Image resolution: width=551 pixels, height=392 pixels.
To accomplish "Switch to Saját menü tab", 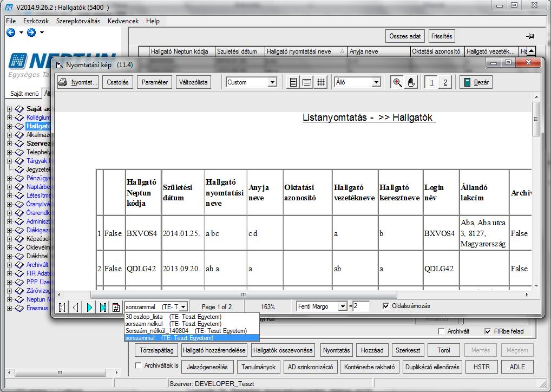I will tap(24, 94).
